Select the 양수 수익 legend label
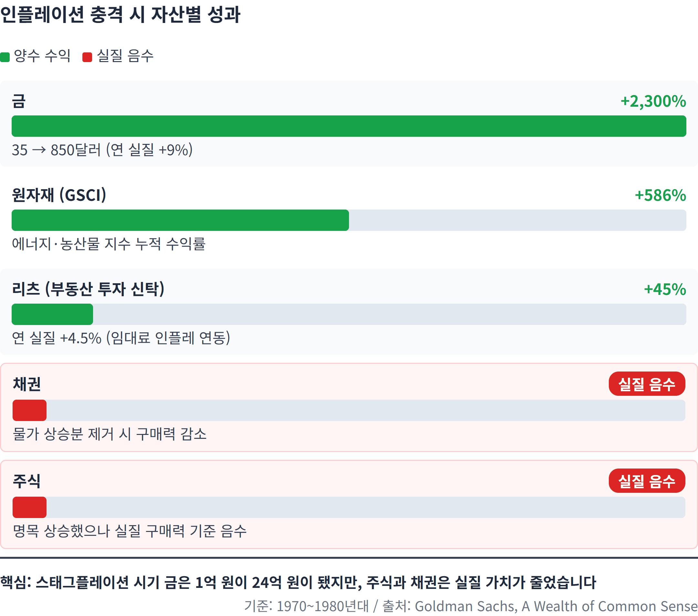Screen dimensions: 698x616 pyautogui.click(x=42, y=56)
